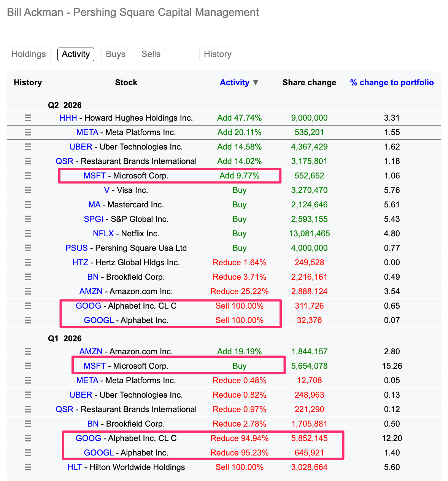Open history icon for BN Reduce 3.71% row
This screenshot has height=481, width=448.
pyautogui.click(x=28, y=277)
